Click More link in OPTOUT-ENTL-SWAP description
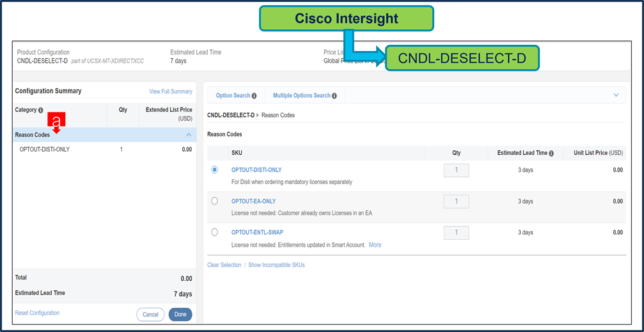The image size is (644, 332). 375,245
